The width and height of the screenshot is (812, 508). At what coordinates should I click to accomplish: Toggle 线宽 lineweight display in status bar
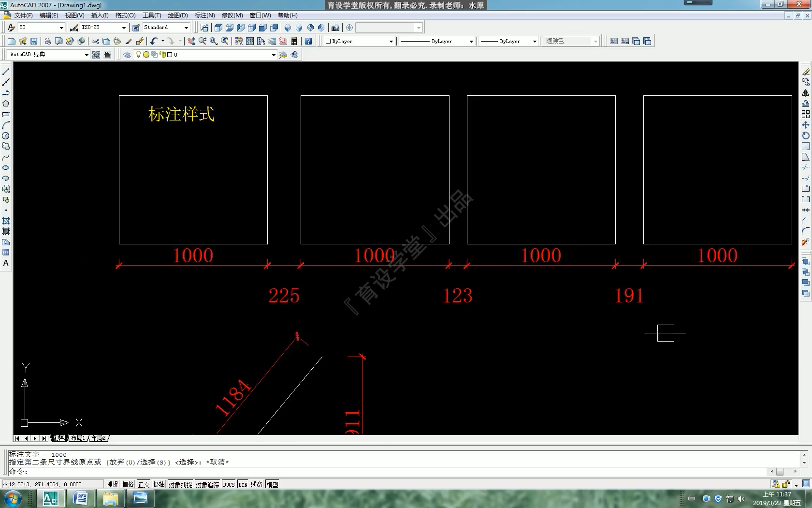tap(257, 484)
